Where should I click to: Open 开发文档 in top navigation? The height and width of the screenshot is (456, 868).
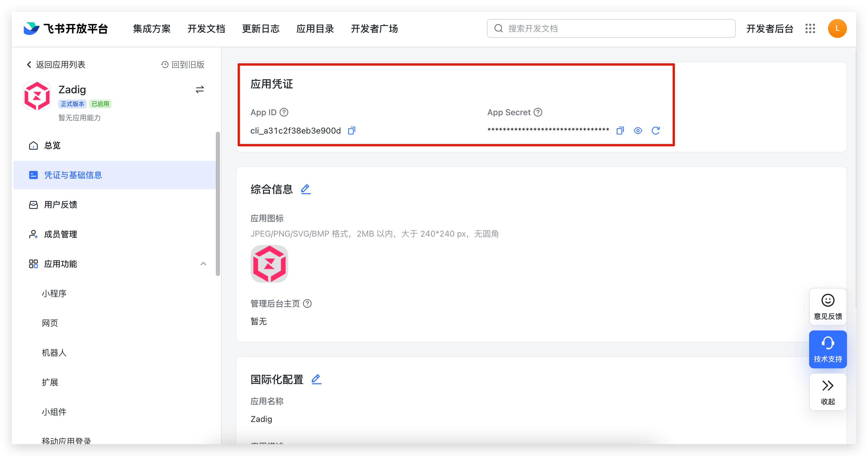click(206, 29)
